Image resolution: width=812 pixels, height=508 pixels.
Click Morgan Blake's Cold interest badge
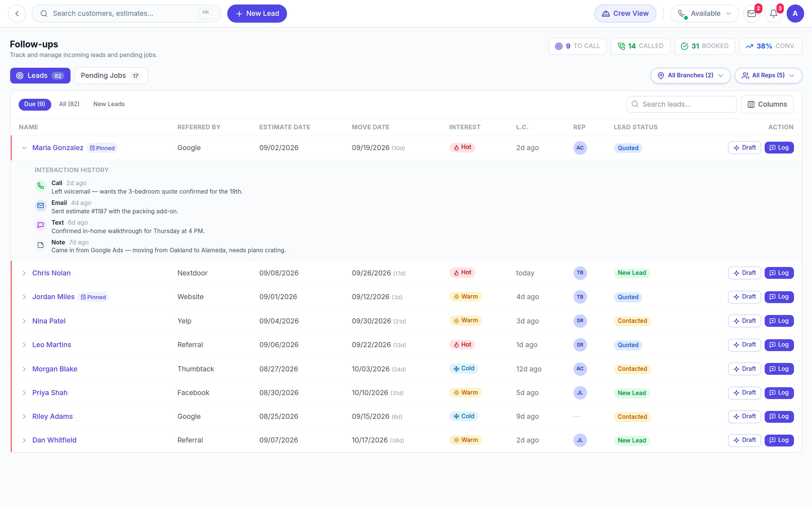click(464, 369)
